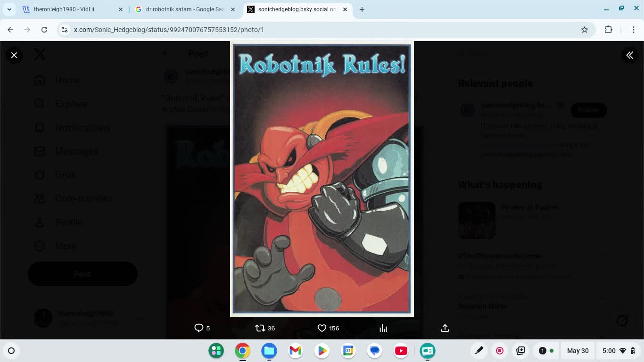This screenshot has width=644, height=362.
Task: Launch Chrome from the shelf
Action: pos(243,351)
